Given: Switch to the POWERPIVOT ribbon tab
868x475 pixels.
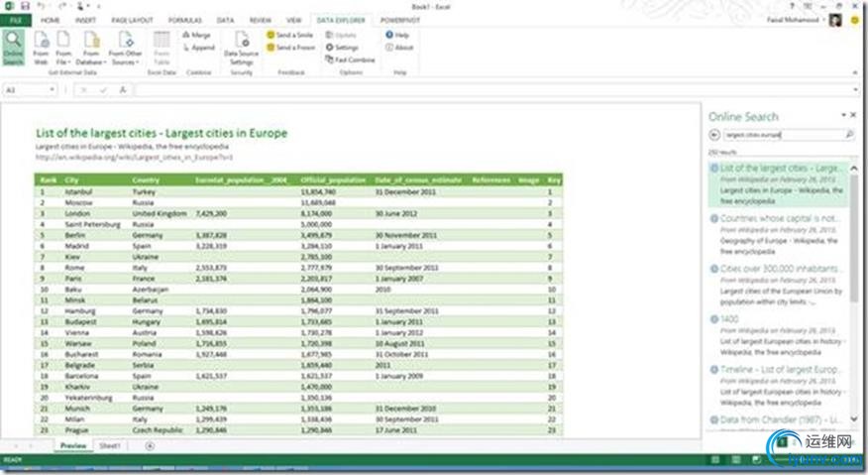Looking at the screenshot, I should [x=400, y=21].
